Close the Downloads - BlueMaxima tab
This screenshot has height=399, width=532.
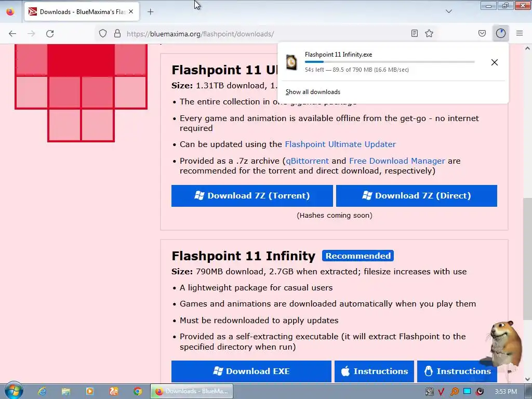coord(131,11)
